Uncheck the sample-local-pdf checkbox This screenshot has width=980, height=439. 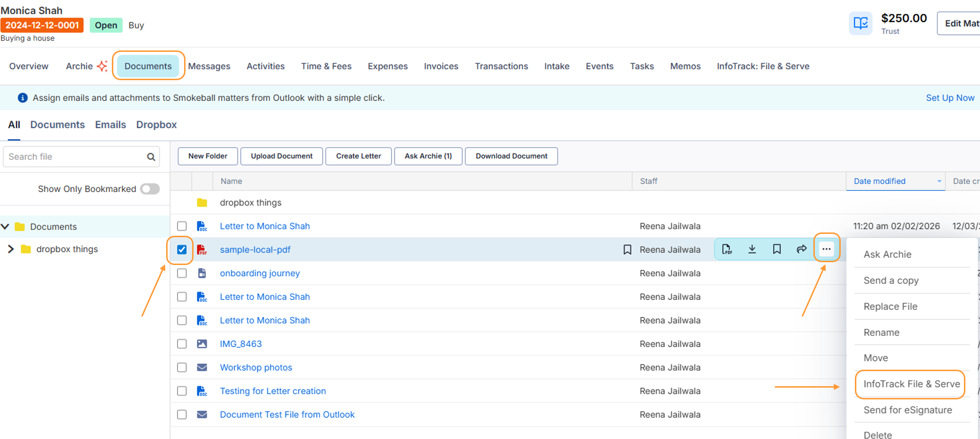(x=182, y=249)
